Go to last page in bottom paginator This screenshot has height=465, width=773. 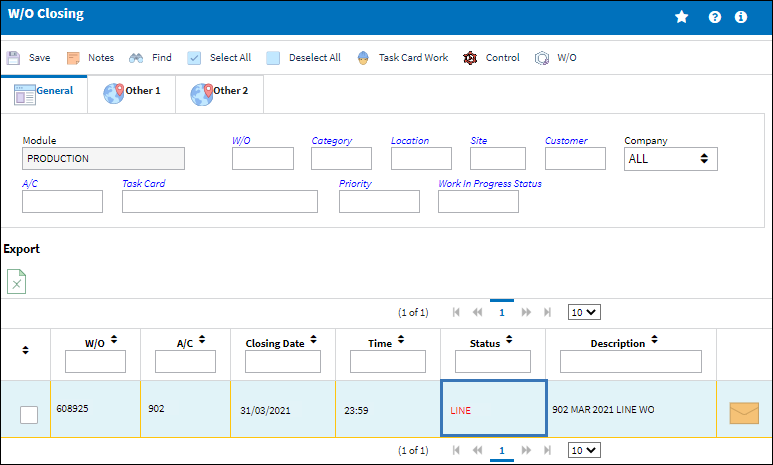547,450
